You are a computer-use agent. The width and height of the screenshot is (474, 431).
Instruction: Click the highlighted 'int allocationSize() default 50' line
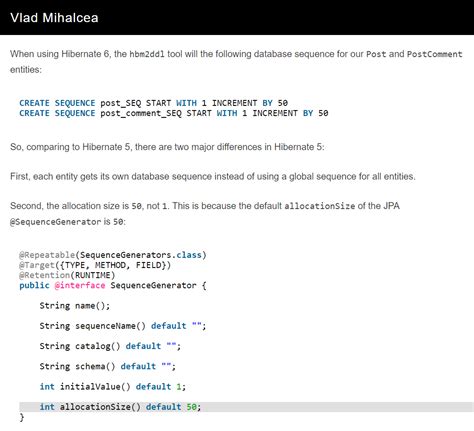pyautogui.click(x=246, y=407)
